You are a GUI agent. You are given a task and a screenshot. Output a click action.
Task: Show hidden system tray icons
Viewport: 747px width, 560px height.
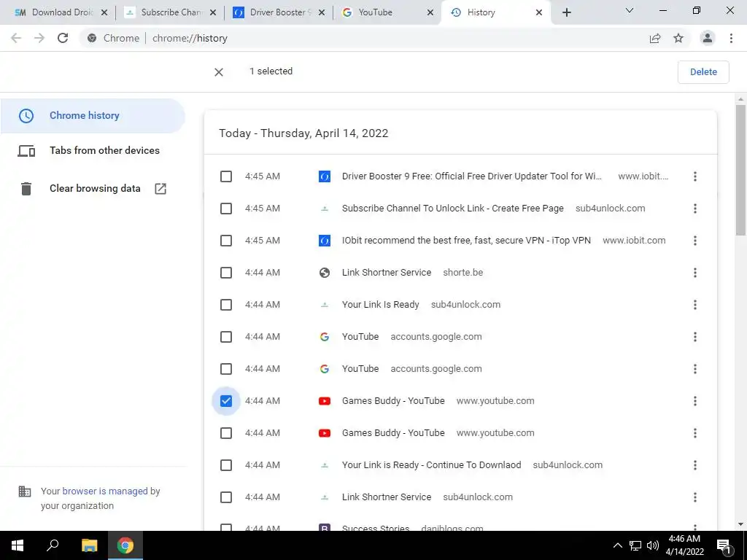(x=617, y=545)
